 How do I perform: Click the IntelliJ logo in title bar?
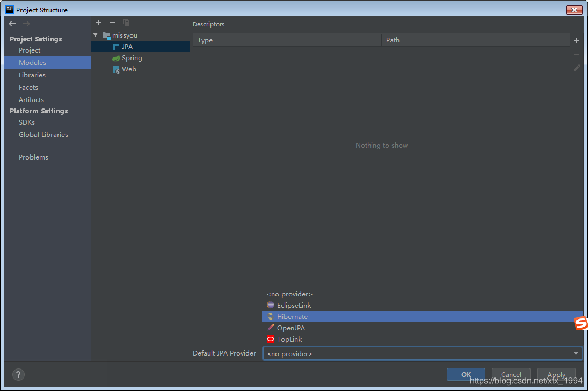point(10,10)
